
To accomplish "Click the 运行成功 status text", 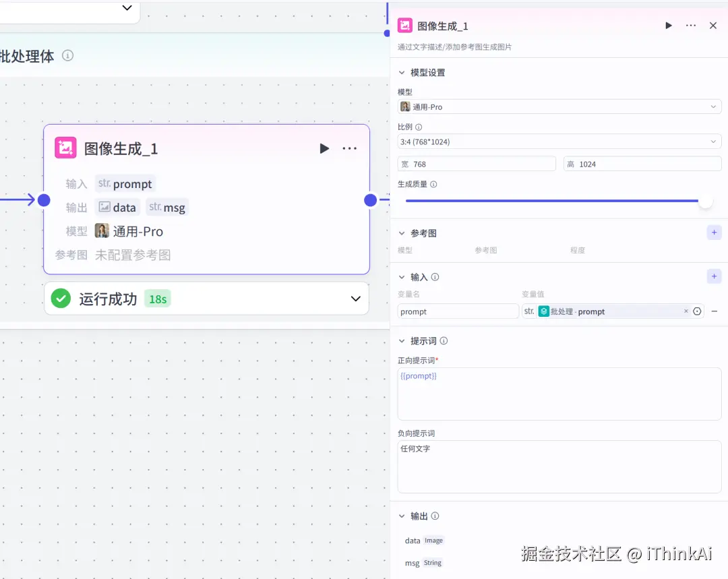I will (x=108, y=299).
